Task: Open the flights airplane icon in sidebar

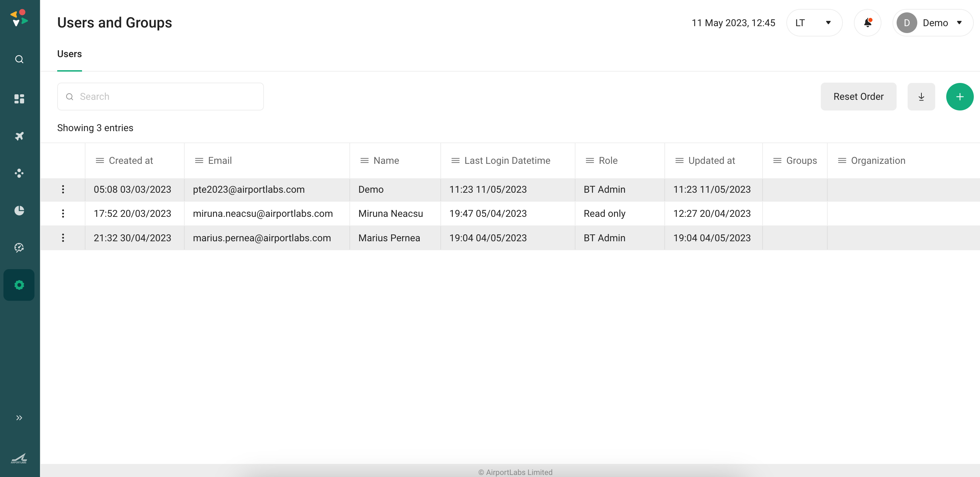Action: [x=19, y=136]
